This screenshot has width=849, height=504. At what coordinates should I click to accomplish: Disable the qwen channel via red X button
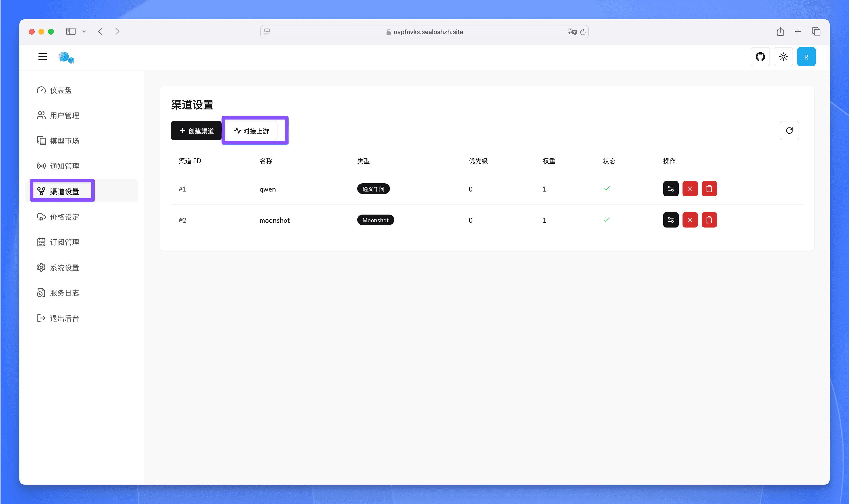click(689, 188)
